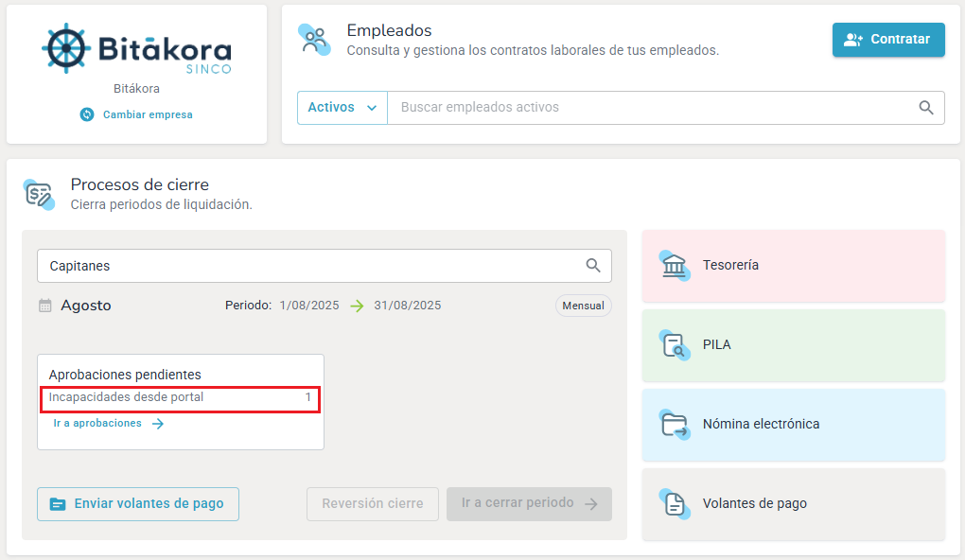Select Incapacidades desde portal pending row
Image resolution: width=965 pixels, height=560 pixels.
pos(180,398)
